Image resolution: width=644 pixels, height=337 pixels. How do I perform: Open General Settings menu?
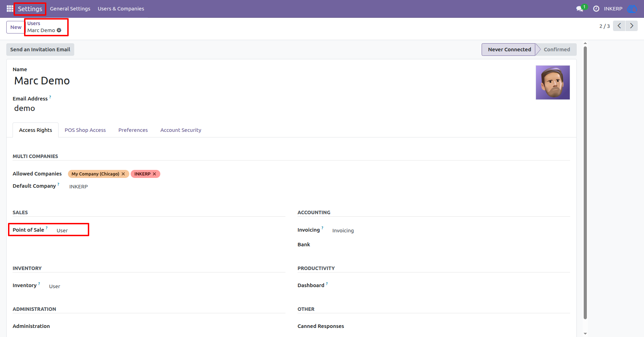[x=70, y=9]
